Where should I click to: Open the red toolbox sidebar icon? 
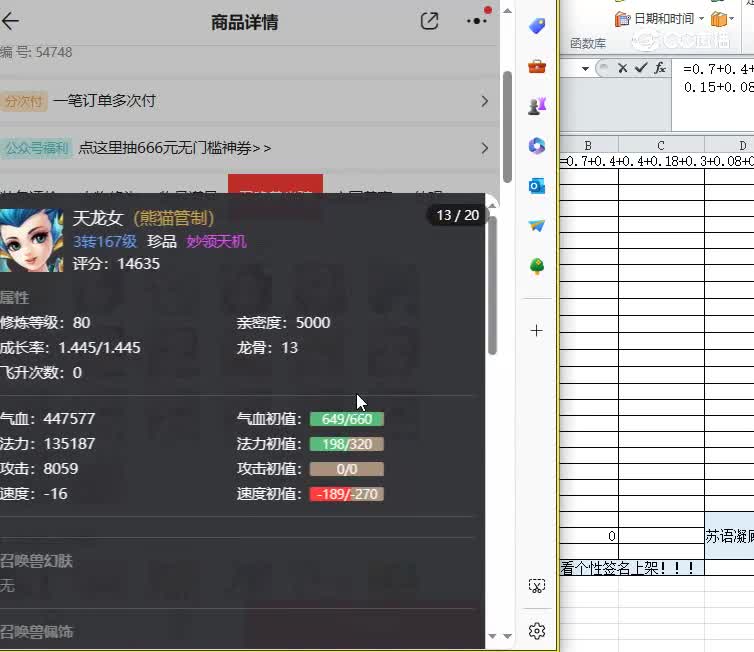[537, 66]
